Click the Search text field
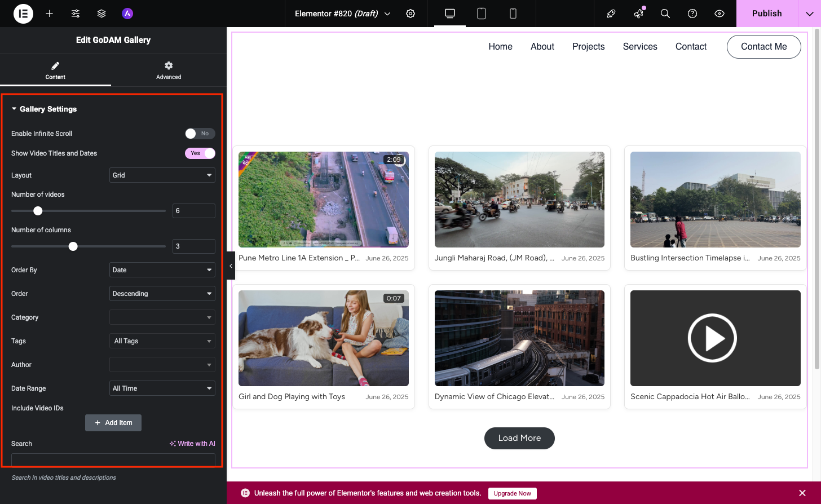 point(113,460)
